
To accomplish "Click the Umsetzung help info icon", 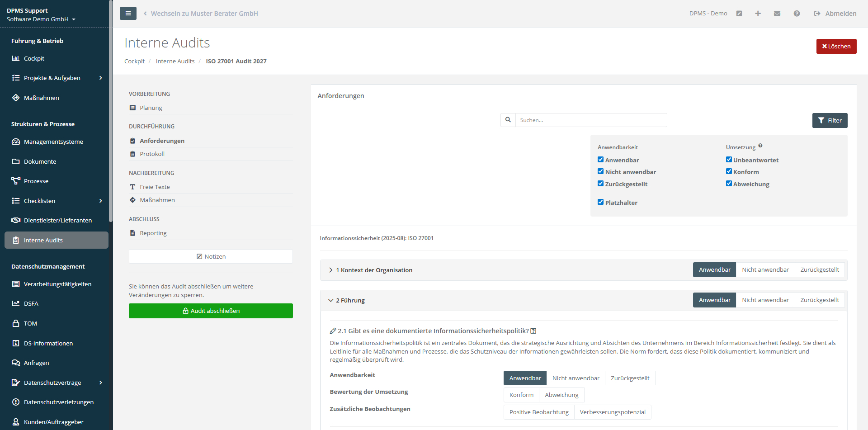I will (x=760, y=146).
